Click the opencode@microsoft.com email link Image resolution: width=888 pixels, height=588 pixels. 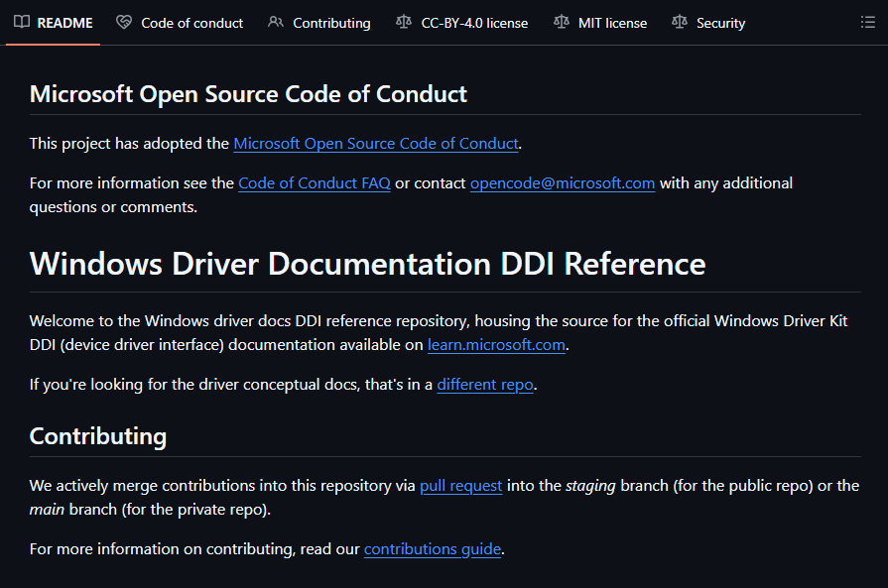(x=563, y=183)
